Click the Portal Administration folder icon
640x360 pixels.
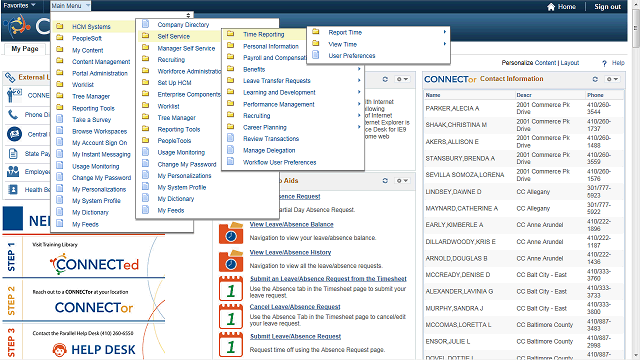click(60, 73)
